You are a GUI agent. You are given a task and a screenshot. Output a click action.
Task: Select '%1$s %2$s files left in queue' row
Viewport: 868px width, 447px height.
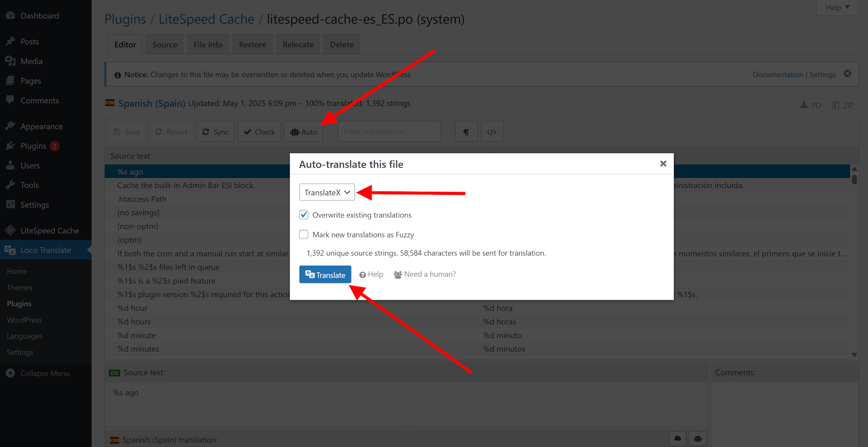[x=197, y=267]
